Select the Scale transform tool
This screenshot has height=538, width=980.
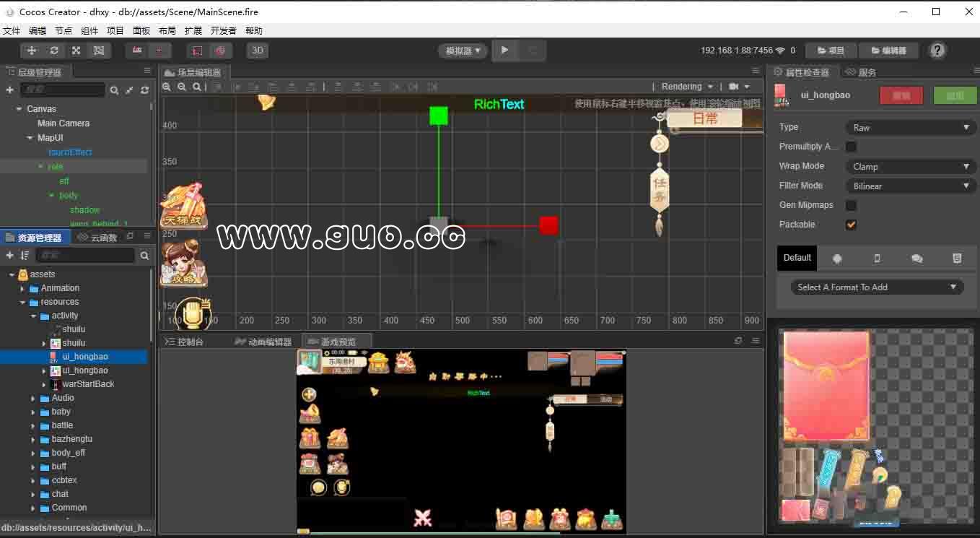pos(76,51)
